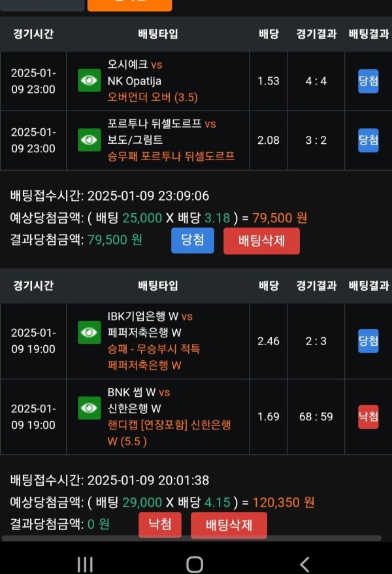Click the horizontal scrollbar at the bottom

point(191,539)
